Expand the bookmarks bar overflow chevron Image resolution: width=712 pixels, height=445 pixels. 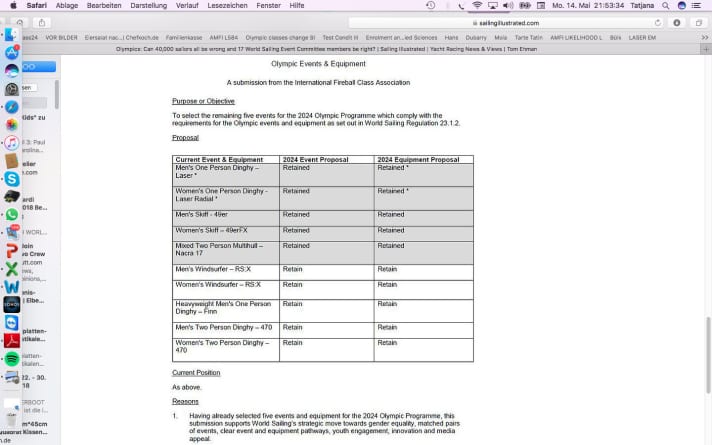point(704,36)
